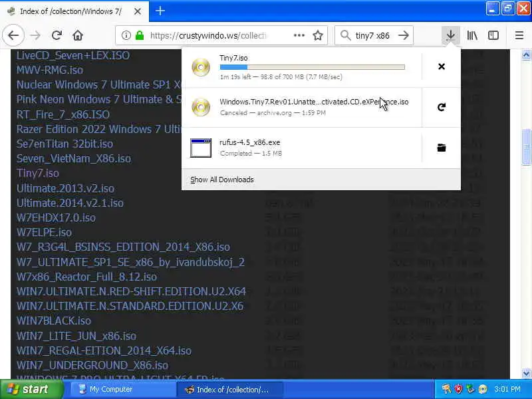
Task: Open a new browser tab
Action: [160, 11]
